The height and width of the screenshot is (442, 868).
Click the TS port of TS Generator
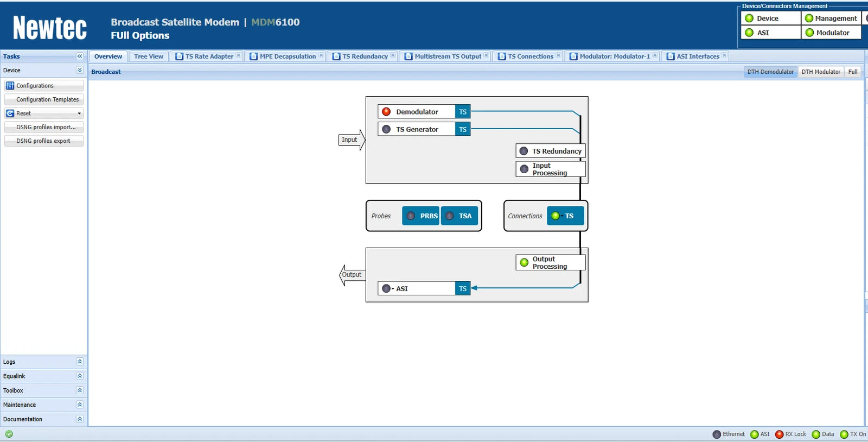click(x=463, y=129)
